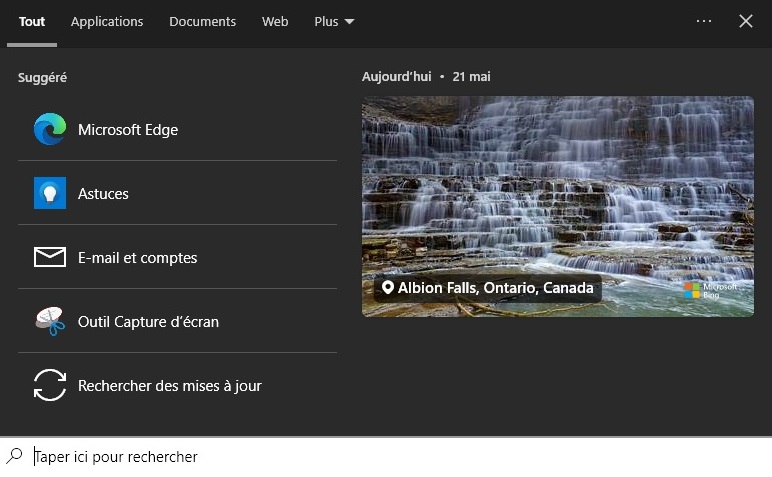This screenshot has width=772, height=477.
Task: Open the Astuces suggestion label
Action: (x=103, y=193)
